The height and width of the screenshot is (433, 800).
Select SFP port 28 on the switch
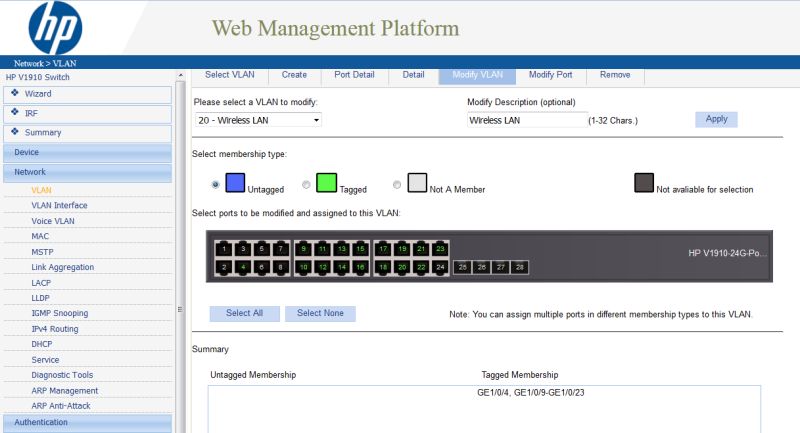click(520, 267)
